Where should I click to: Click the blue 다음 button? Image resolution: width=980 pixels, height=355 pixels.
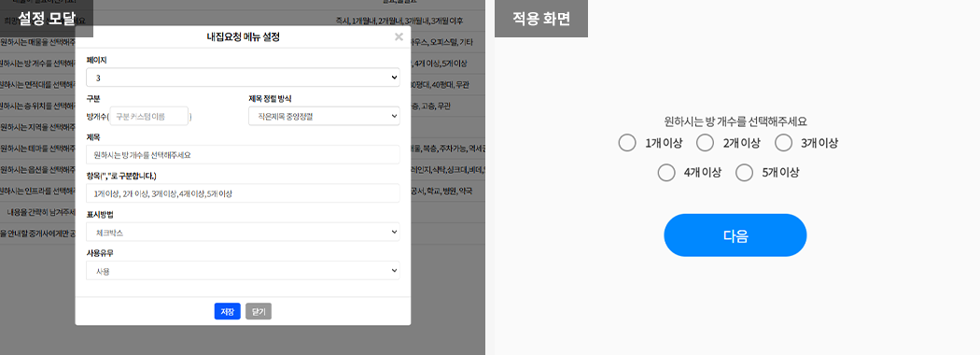[735, 235]
